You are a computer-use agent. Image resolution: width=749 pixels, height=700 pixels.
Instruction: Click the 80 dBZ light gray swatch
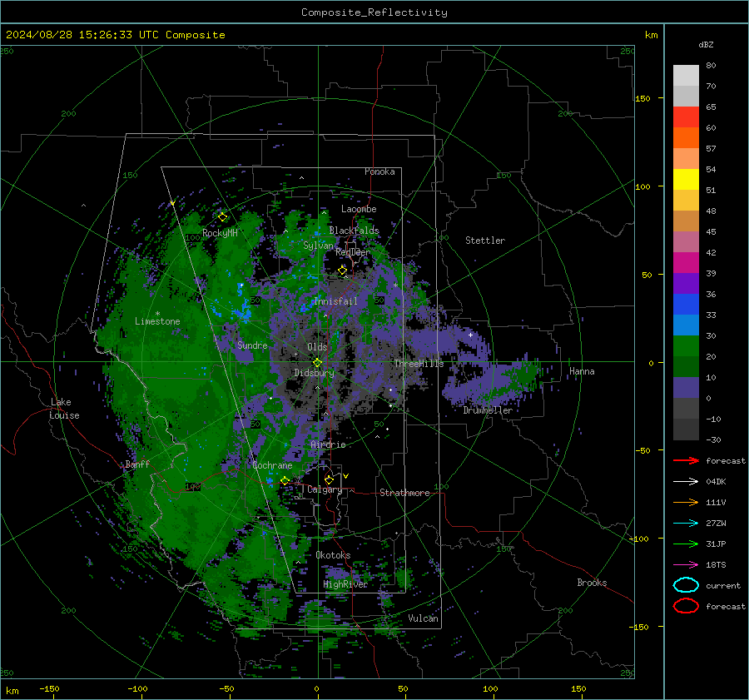tap(686, 75)
